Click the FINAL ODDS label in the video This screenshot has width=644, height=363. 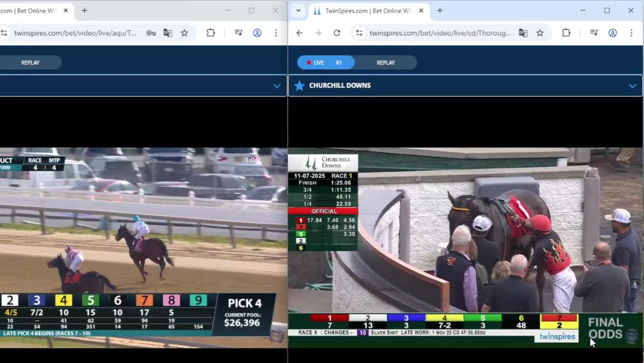tap(605, 328)
